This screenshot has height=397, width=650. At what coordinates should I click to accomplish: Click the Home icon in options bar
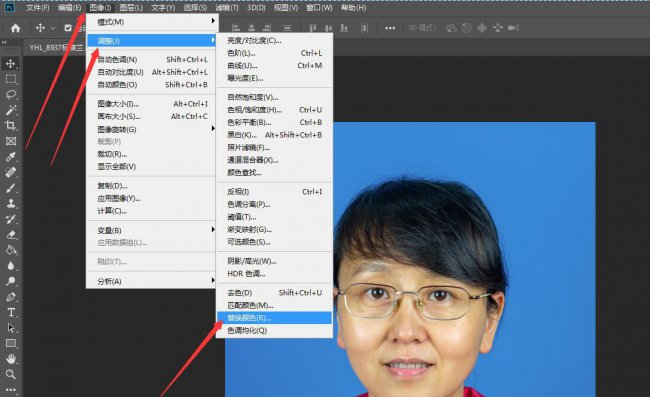(x=15, y=28)
